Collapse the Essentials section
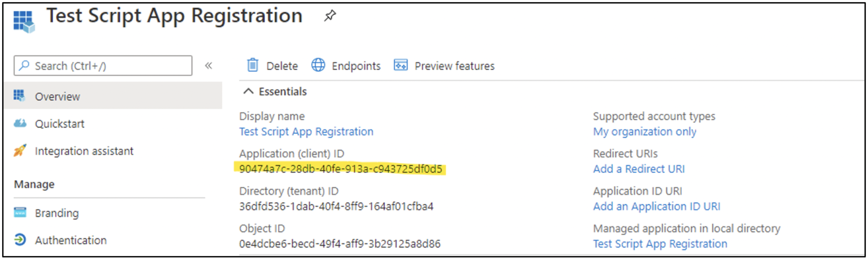868x260 pixels. pos(248,92)
